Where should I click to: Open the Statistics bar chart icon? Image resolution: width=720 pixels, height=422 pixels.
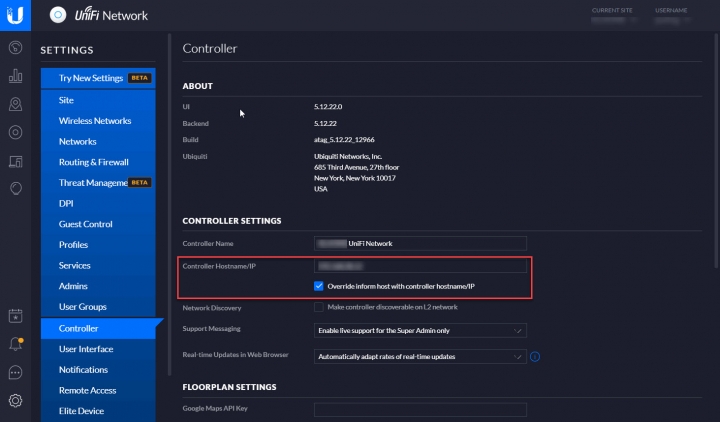click(15, 76)
